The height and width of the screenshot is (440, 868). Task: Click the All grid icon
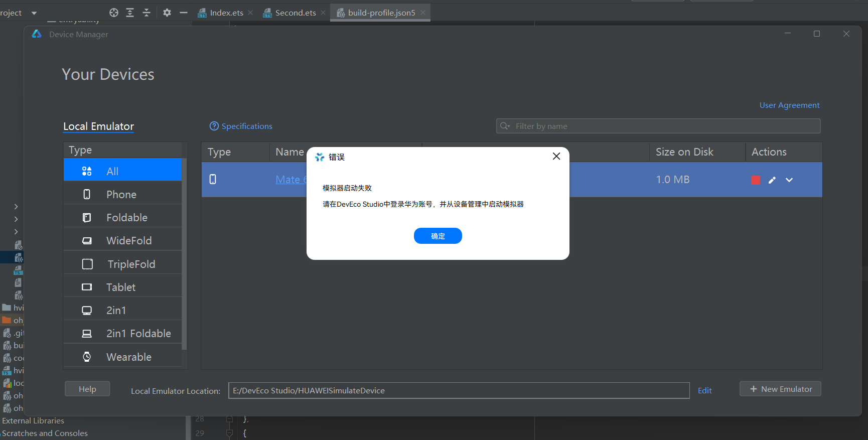[87, 171]
